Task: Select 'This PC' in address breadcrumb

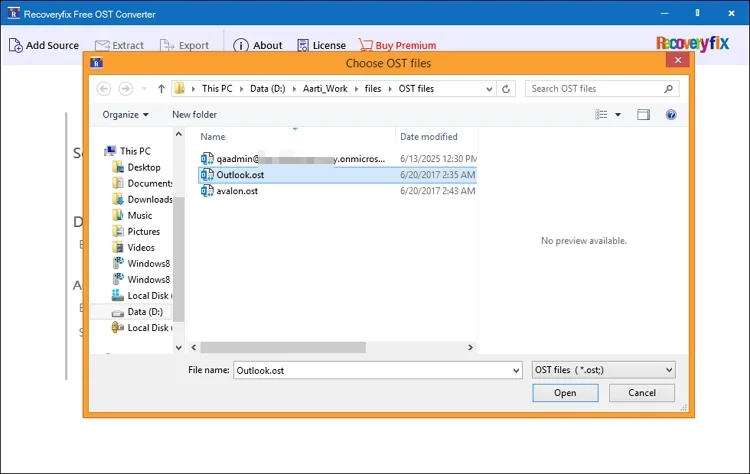Action: pyautogui.click(x=217, y=88)
